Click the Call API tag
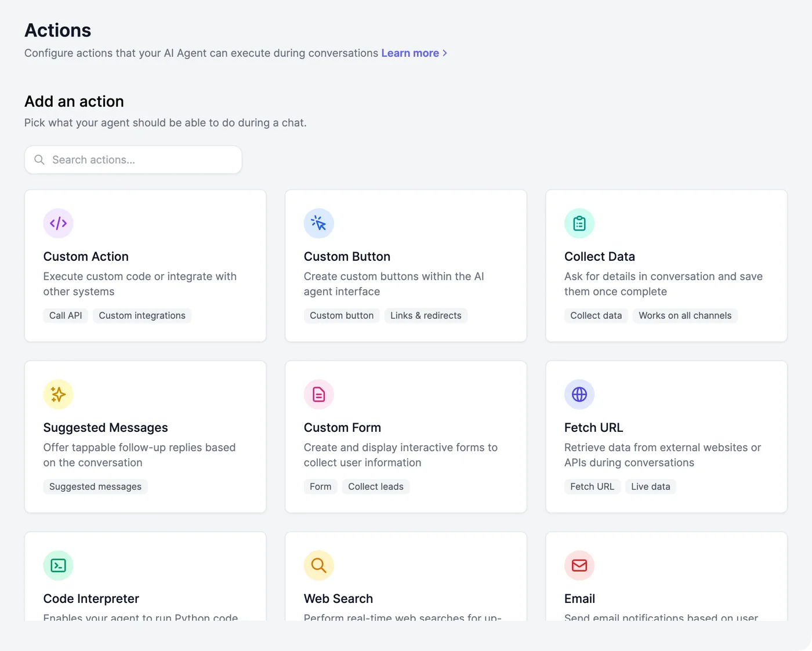Screen dimensions: 812x651 [66, 315]
